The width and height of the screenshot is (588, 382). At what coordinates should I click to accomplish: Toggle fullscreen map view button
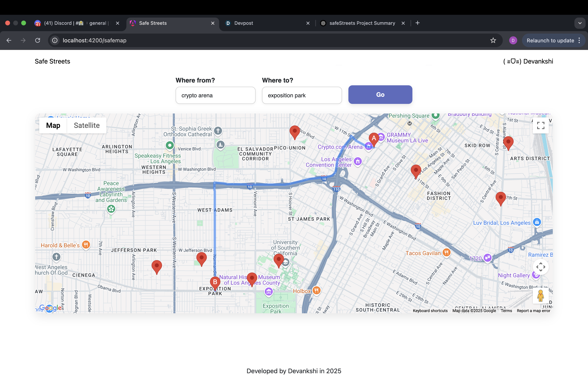540,125
